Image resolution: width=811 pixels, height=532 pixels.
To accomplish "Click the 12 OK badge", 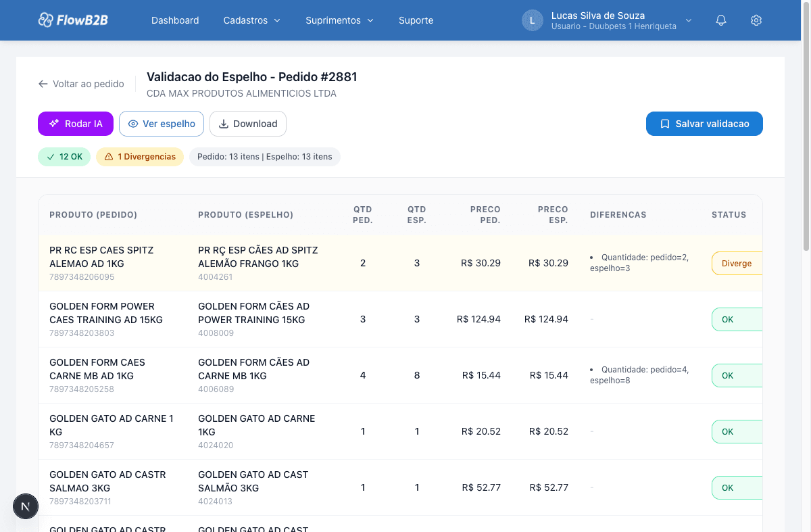I will point(64,157).
